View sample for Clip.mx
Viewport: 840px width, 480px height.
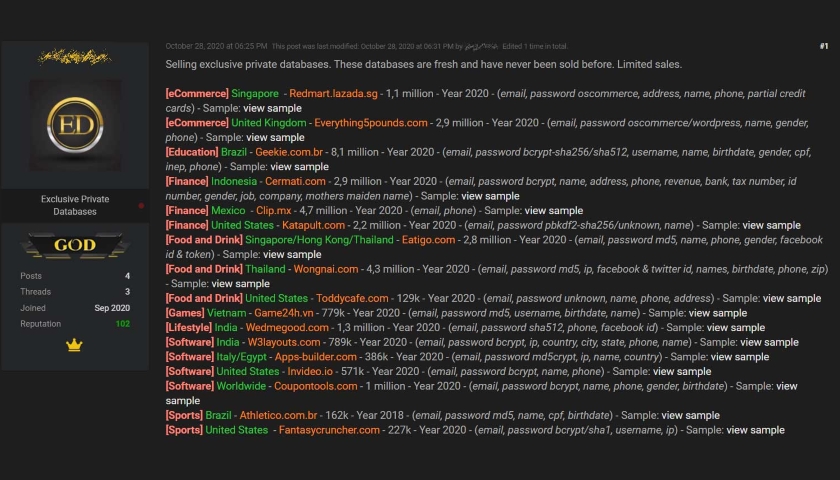554,211
